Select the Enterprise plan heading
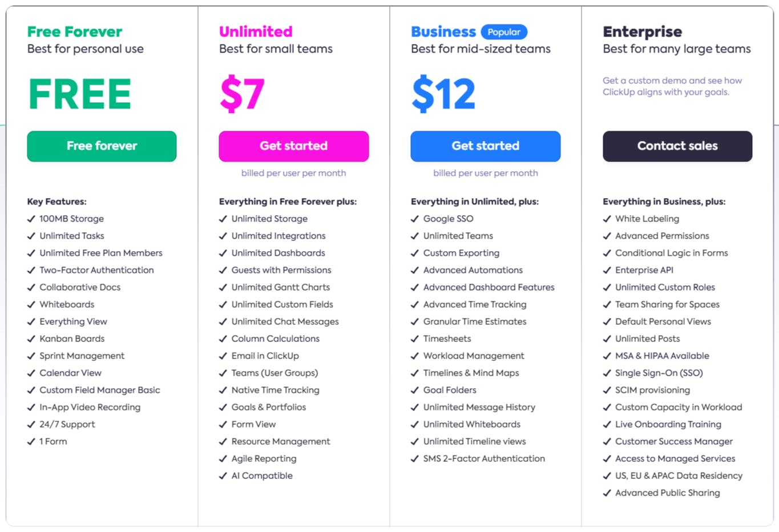 click(643, 32)
